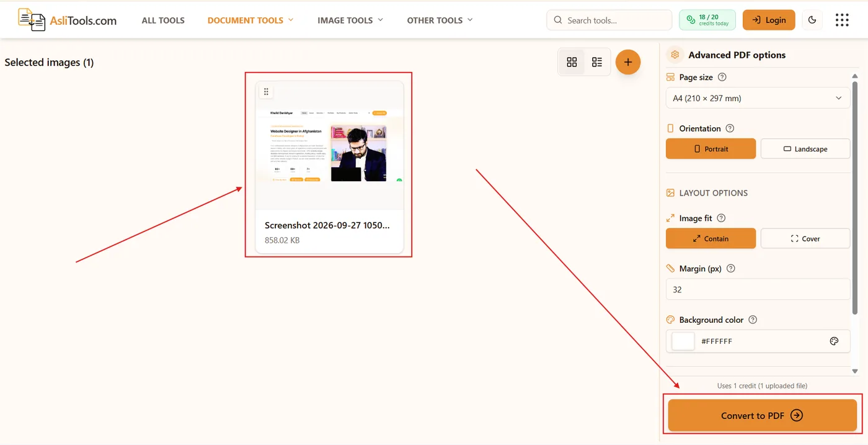Grab the drag handle on the image card

click(266, 92)
